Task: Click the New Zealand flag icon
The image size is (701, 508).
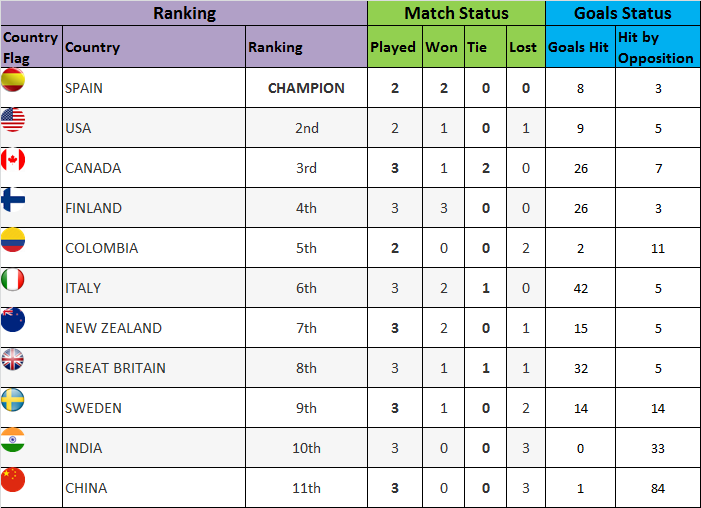Action: 13,320
